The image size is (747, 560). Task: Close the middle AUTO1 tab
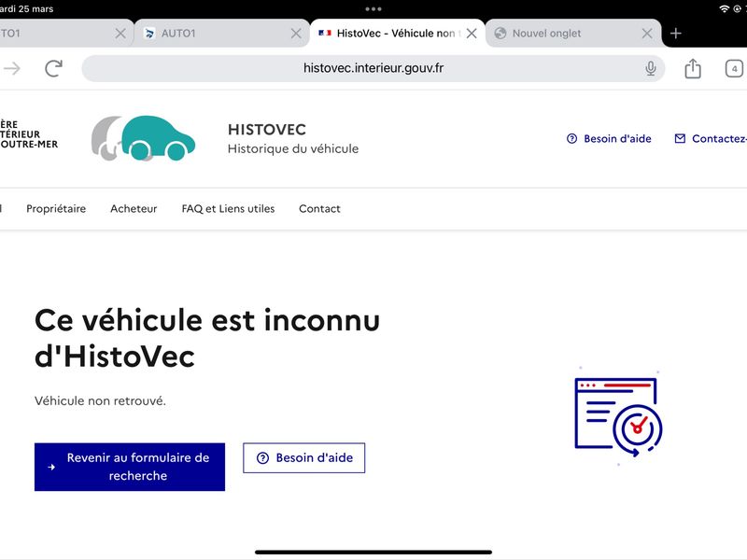click(x=296, y=34)
